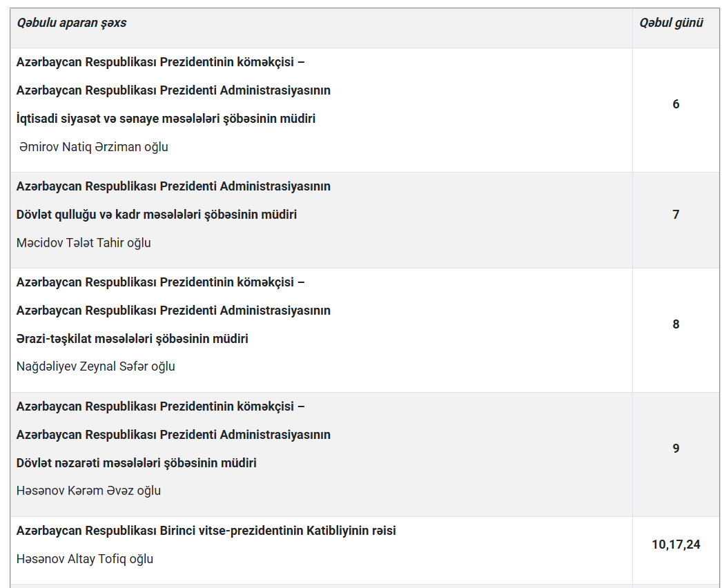The width and height of the screenshot is (722, 588).
Task: Select the name Həsənov Altay Tofiq oğlu
Action: (x=85, y=559)
